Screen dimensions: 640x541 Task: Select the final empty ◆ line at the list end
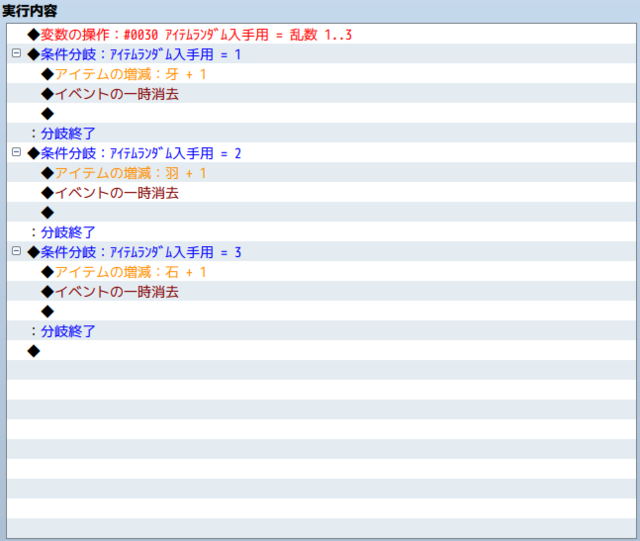321,351
